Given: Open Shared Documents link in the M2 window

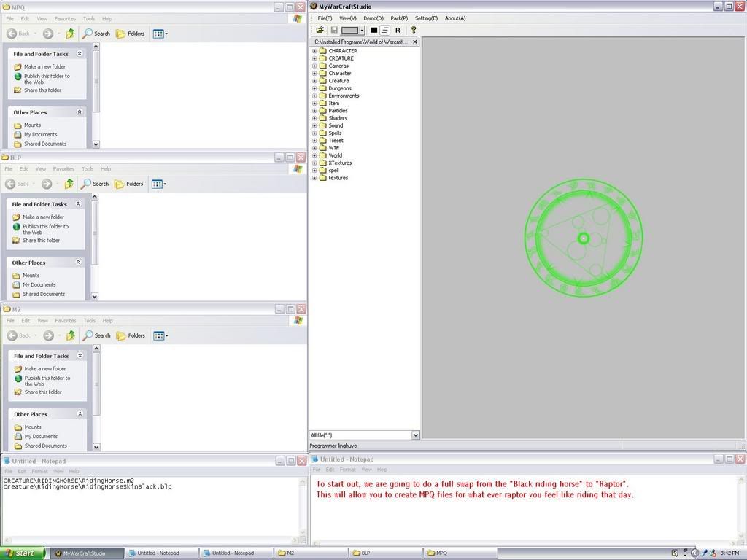Looking at the screenshot, I should click(x=46, y=446).
